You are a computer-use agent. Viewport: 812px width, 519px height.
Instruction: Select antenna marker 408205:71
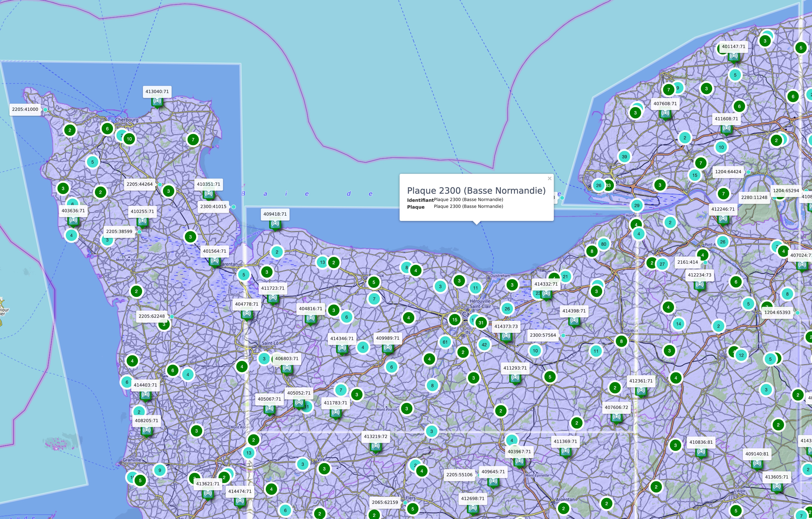[x=146, y=431]
